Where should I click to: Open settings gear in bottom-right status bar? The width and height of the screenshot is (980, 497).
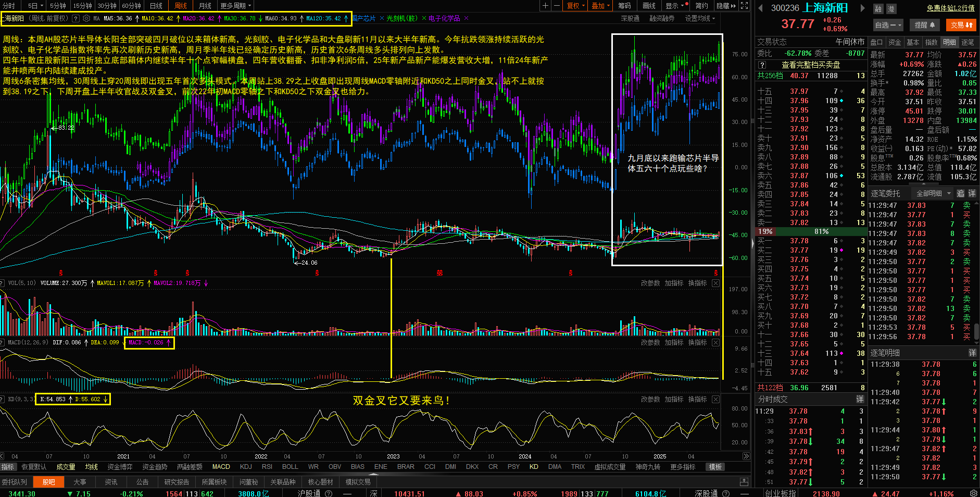974,493
